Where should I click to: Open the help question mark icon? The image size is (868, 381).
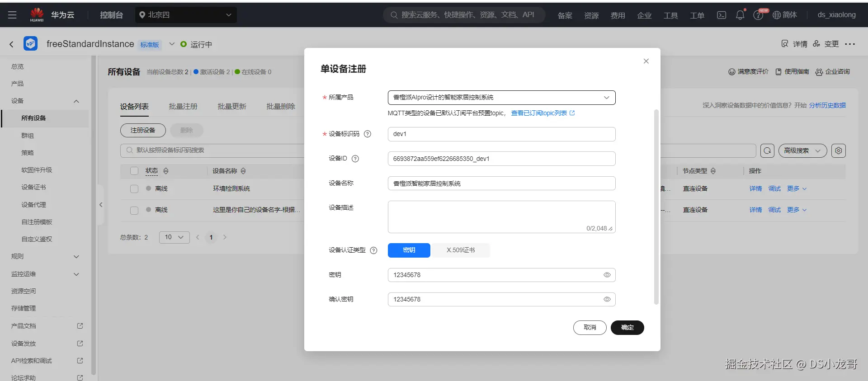[758, 15]
